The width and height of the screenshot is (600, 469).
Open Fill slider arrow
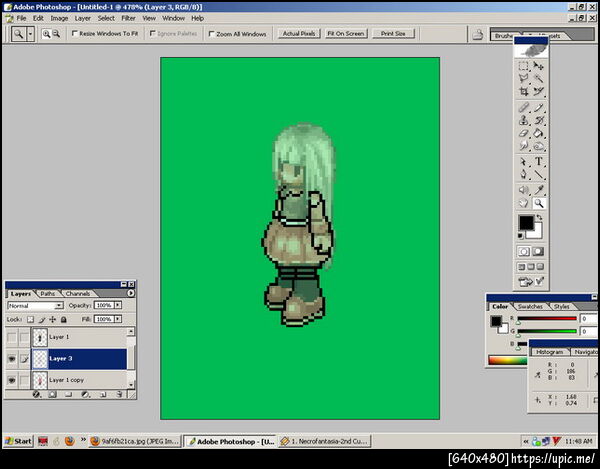click(x=118, y=319)
